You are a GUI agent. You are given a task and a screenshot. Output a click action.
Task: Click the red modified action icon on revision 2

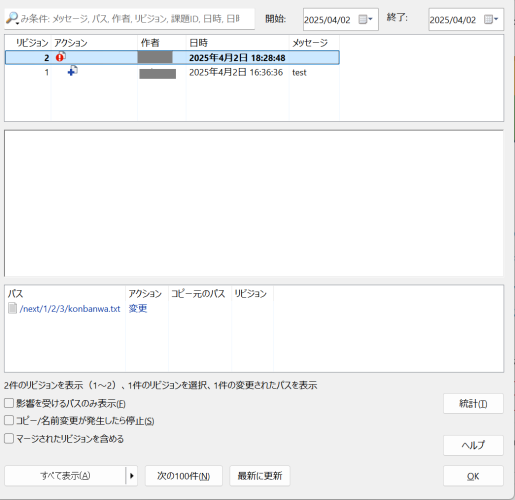point(60,57)
